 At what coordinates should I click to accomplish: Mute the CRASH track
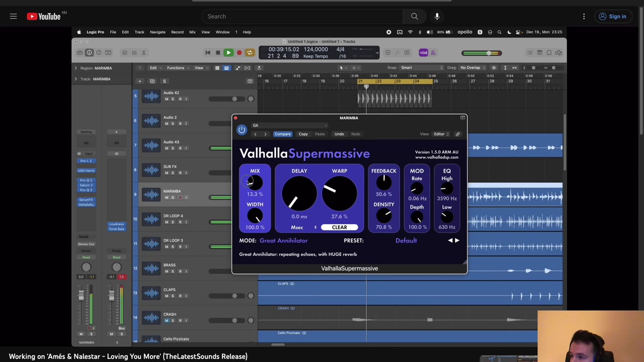pos(167,320)
